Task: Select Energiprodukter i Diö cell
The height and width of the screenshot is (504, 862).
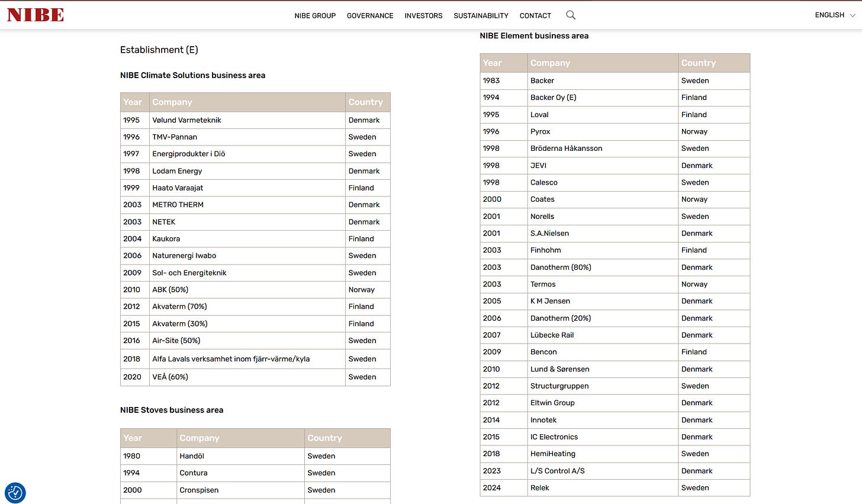Action: click(x=247, y=154)
